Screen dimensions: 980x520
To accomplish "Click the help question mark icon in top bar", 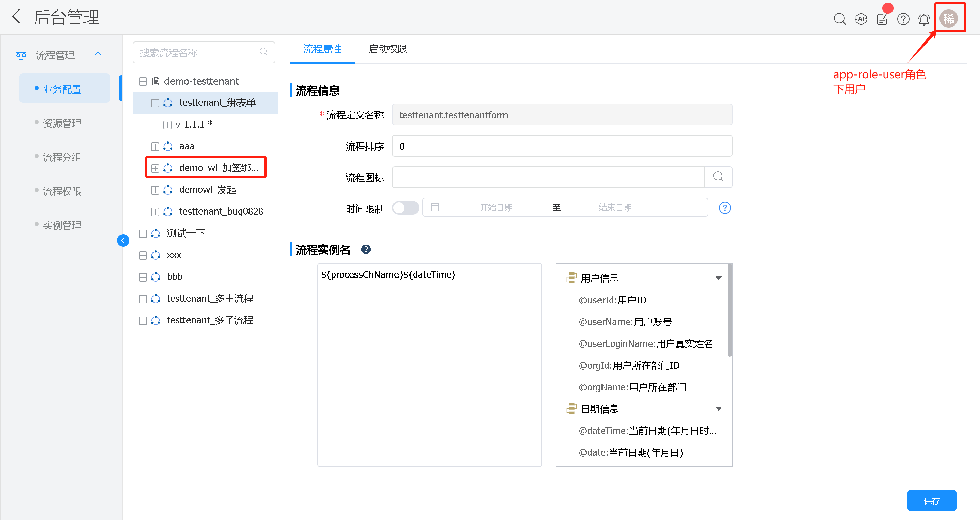I will click(903, 19).
